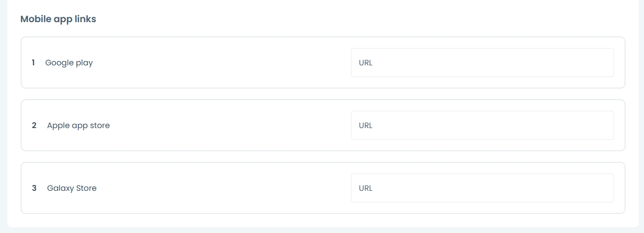Click the Galaxy Store label
The image size is (644, 233).
click(x=72, y=188)
